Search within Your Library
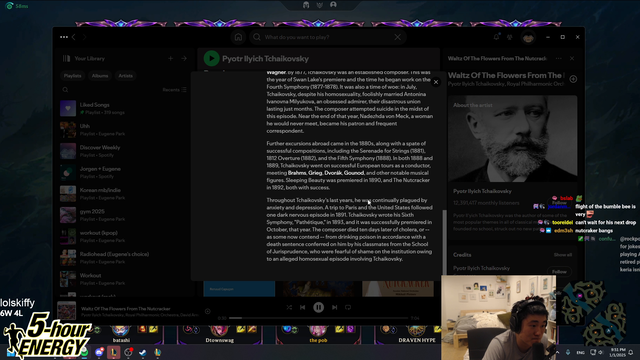 click(x=65, y=90)
